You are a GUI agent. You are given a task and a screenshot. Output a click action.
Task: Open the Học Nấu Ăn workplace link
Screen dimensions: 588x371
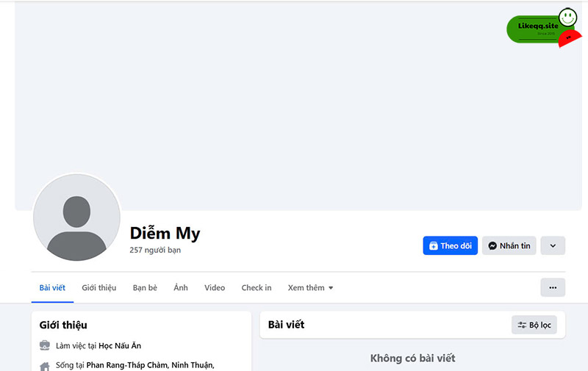(x=120, y=345)
